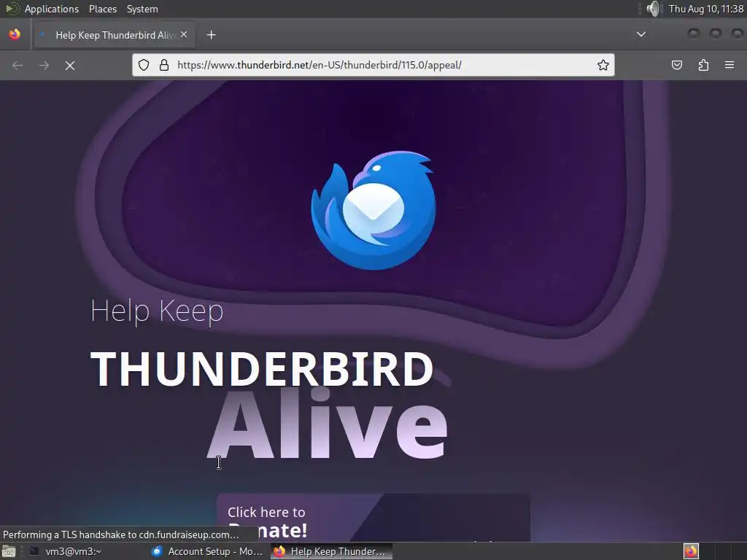Screen dimensions: 747x560
Task: Open the Firefox hamburger application menu
Action: tap(729, 65)
